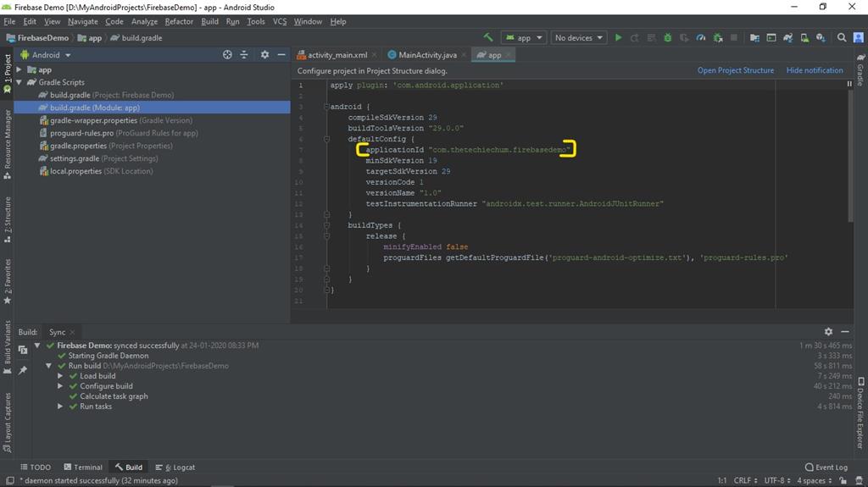The width and height of the screenshot is (868, 487).
Task: Click Scroll from Source target icon
Action: [x=227, y=55]
